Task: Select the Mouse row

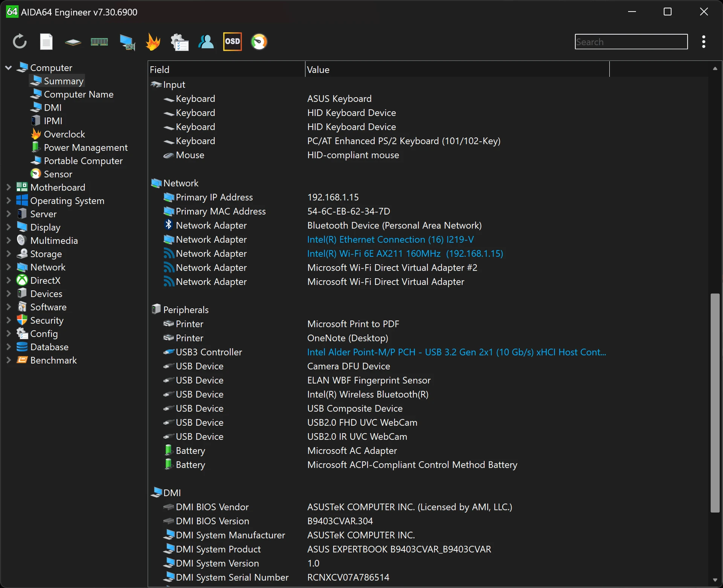Action: 428,155
